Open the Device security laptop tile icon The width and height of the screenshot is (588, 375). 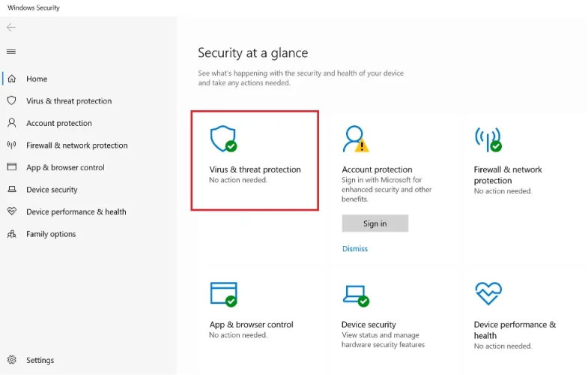point(355,294)
